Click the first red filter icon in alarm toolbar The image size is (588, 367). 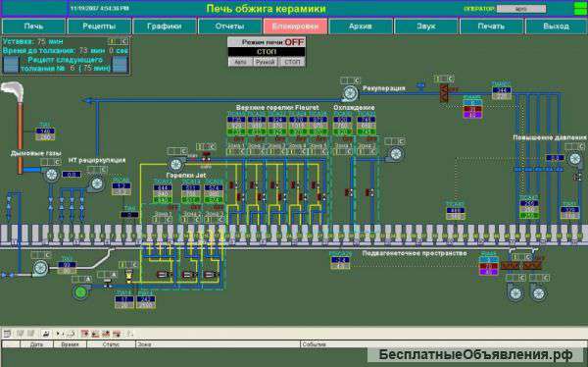click(x=84, y=334)
